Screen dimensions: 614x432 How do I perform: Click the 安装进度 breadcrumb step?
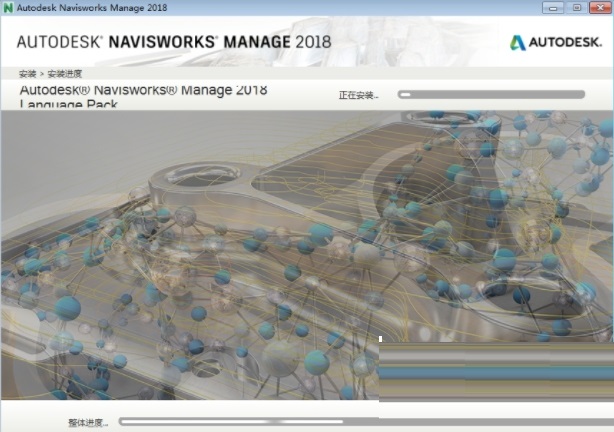coord(63,74)
